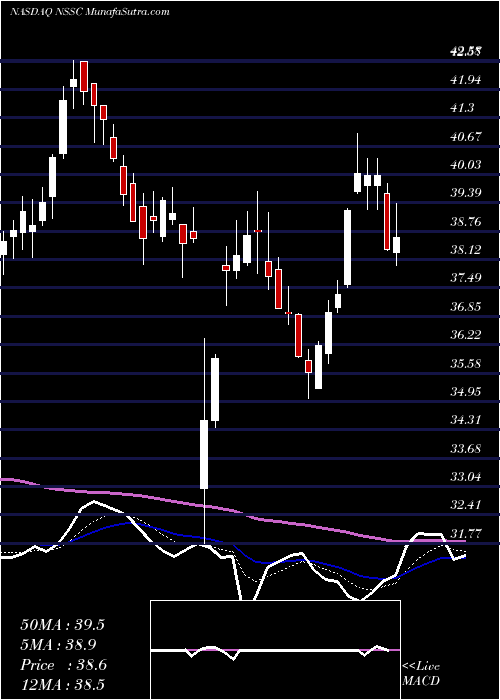This screenshot has height=700, width=500.
Task: Click the 34.95 price axis label
Action: pyautogui.click(x=466, y=392)
